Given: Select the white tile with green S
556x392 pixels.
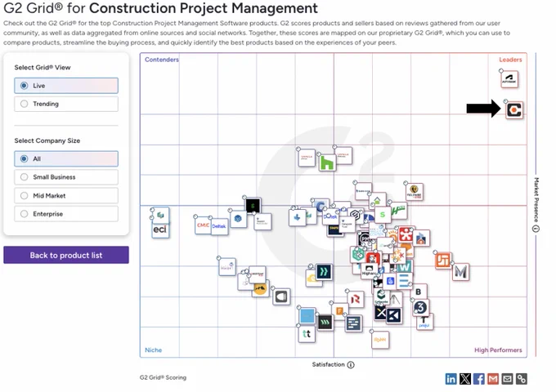Looking at the screenshot, I should pos(383,214).
